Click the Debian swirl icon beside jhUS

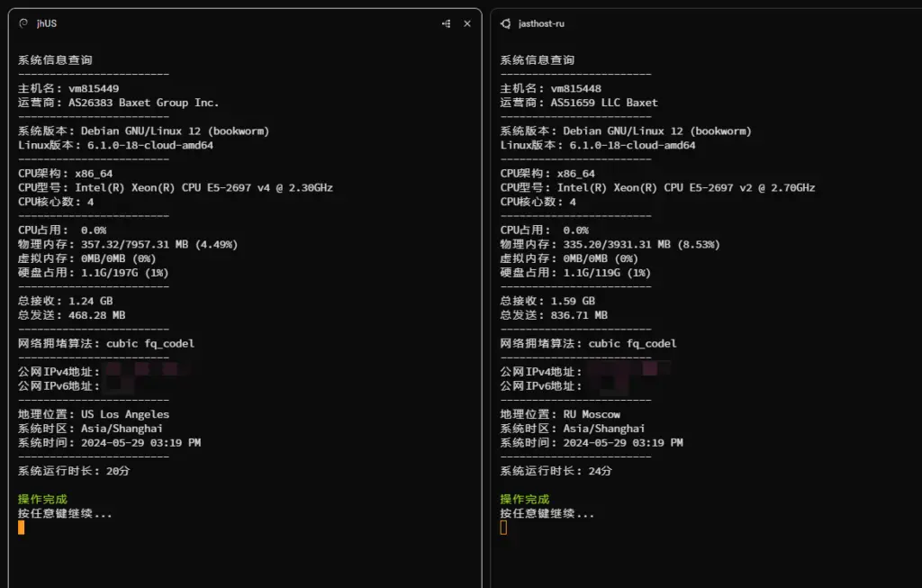(23, 23)
